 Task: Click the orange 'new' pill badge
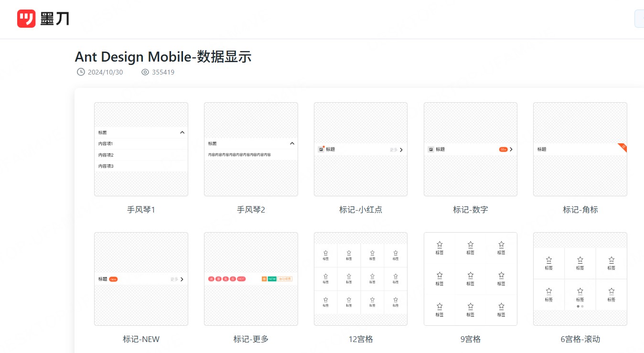pos(113,279)
